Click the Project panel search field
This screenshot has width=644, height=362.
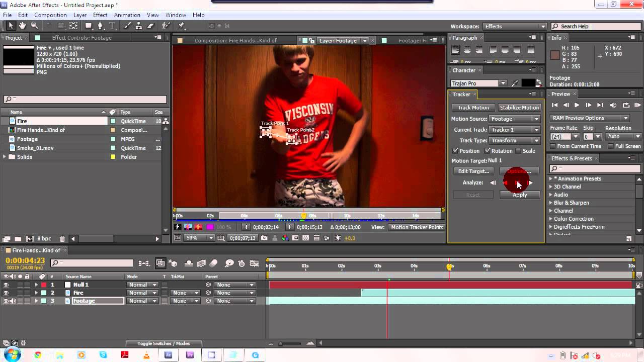85,100
